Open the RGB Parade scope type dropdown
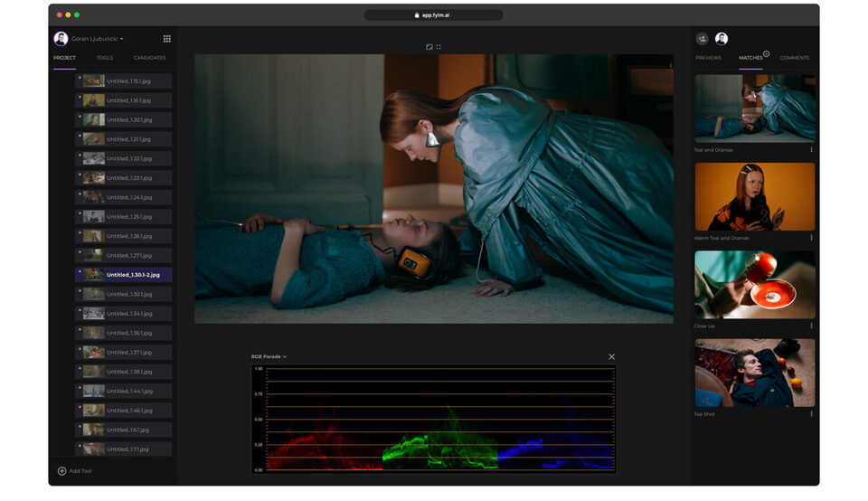 coord(269,357)
